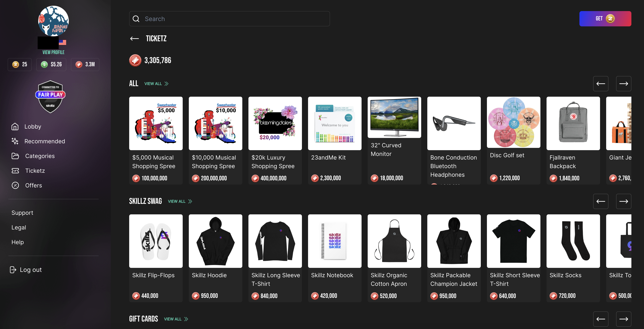Image resolution: width=644 pixels, height=329 pixels.
Task: Open $5,000 Musical Shopping Spree item
Action: click(156, 140)
